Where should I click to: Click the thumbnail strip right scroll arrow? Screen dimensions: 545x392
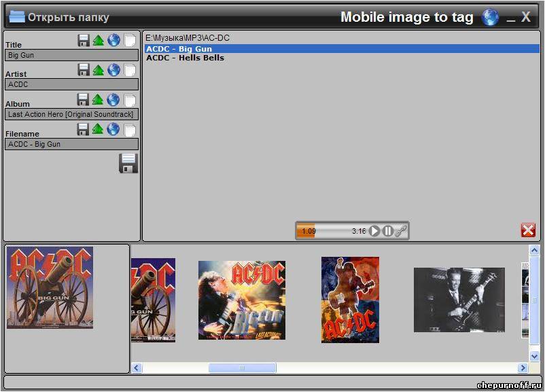[523, 368]
